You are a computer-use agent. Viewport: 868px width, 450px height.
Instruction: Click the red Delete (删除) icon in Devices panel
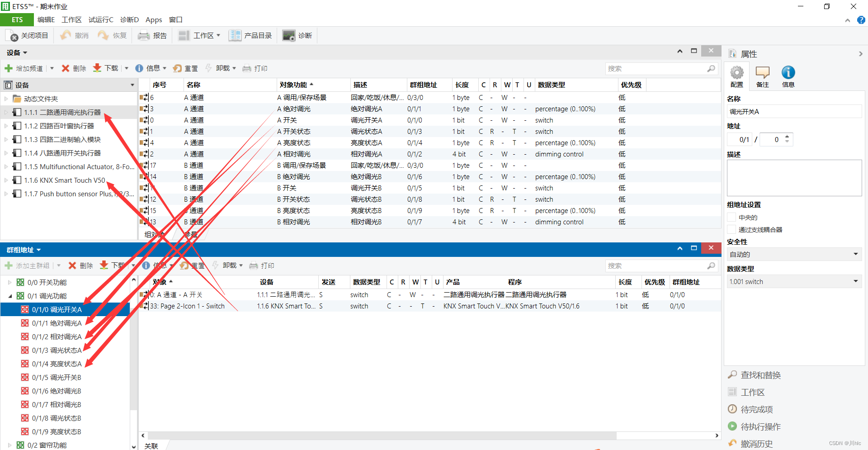(66, 68)
